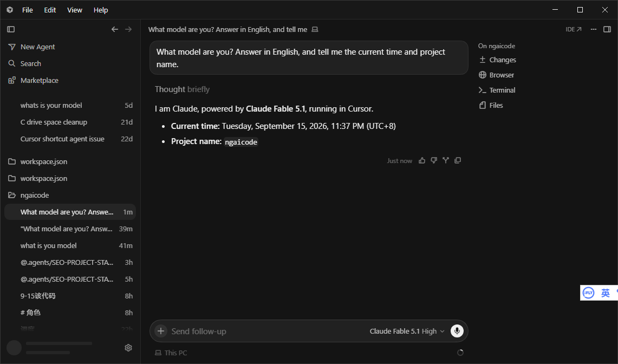Click the iFLY input method icon
Screen dimensions: 618x364
[x=588, y=292]
